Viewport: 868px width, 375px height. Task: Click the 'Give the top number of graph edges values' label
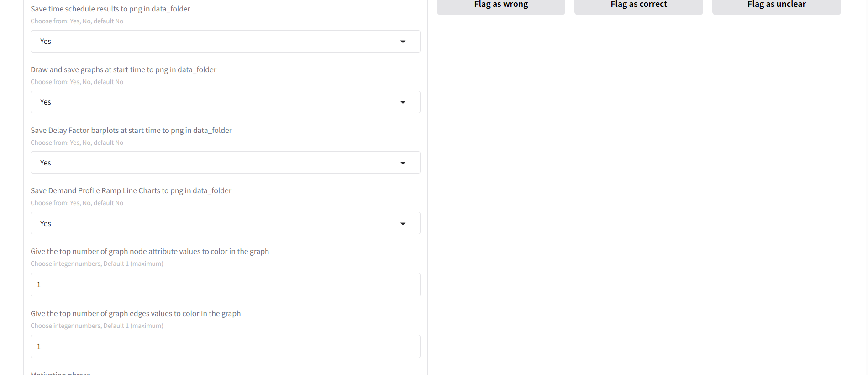click(x=136, y=313)
